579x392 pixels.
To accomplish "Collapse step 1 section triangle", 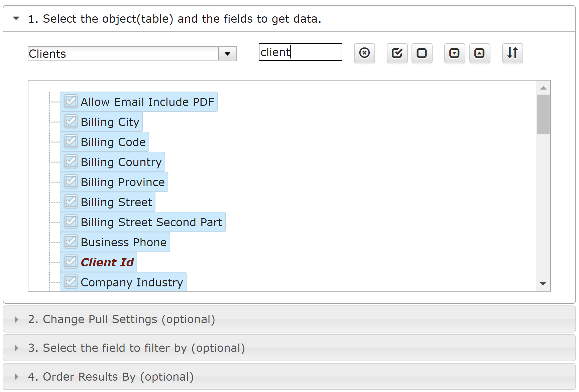I will pos(16,19).
